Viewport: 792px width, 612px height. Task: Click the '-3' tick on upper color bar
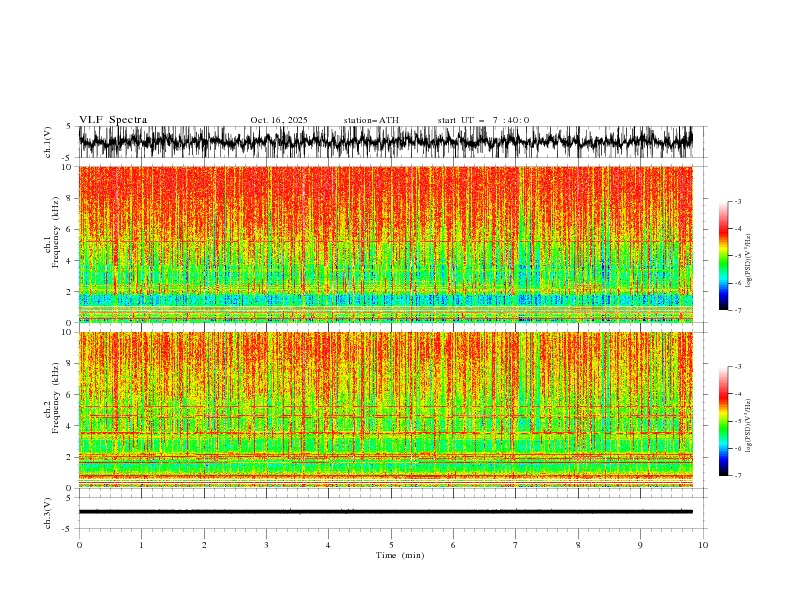click(x=737, y=201)
